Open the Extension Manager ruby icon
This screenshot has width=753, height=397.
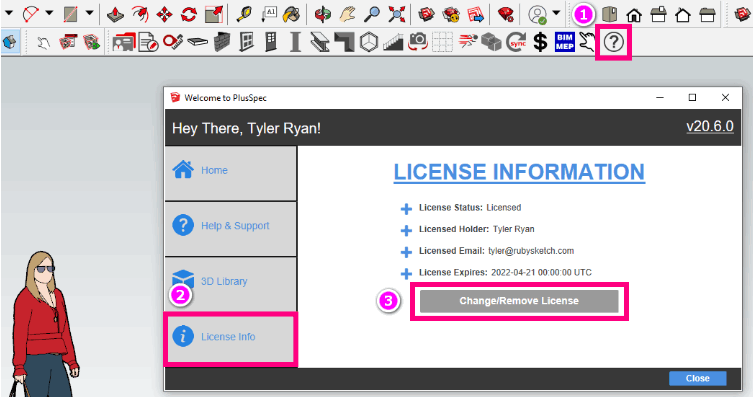pyautogui.click(x=506, y=14)
